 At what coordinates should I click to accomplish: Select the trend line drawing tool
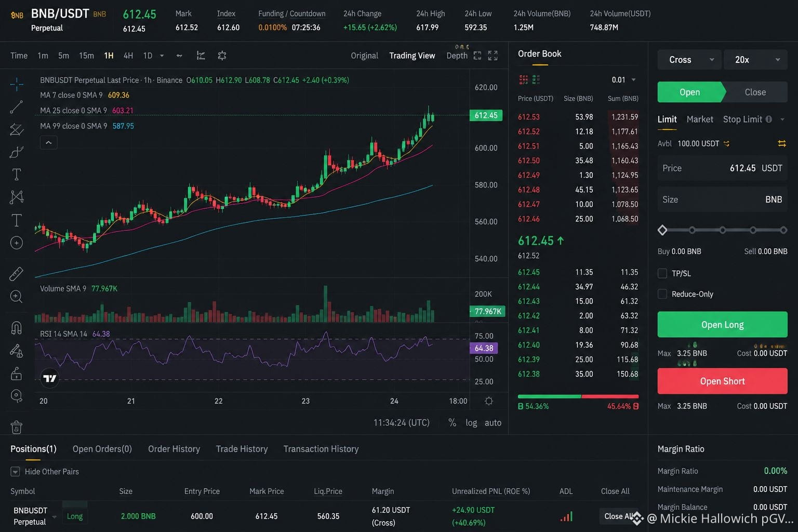tap(17, 107)
